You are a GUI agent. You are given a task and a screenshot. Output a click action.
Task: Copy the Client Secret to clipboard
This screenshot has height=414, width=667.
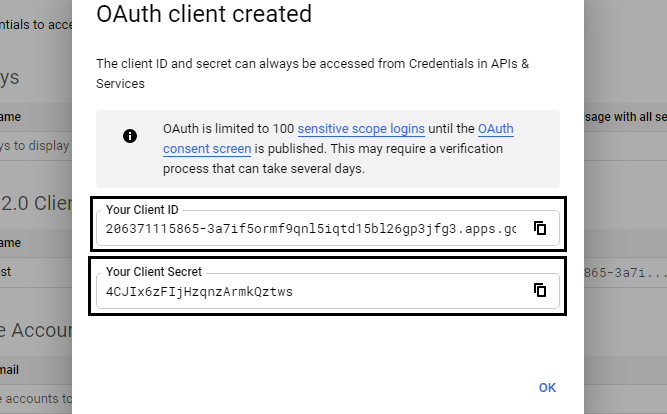tap(540, 290)
